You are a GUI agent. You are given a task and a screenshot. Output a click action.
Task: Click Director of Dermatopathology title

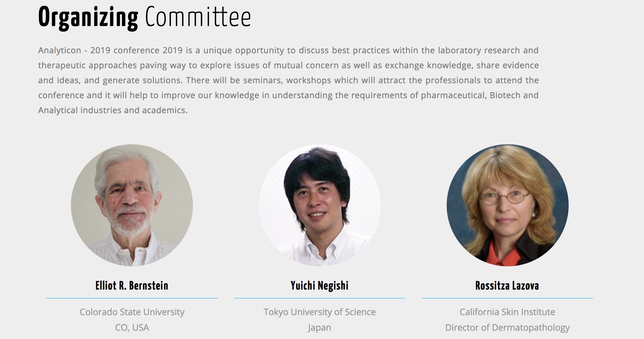click(x=507, y=328)
